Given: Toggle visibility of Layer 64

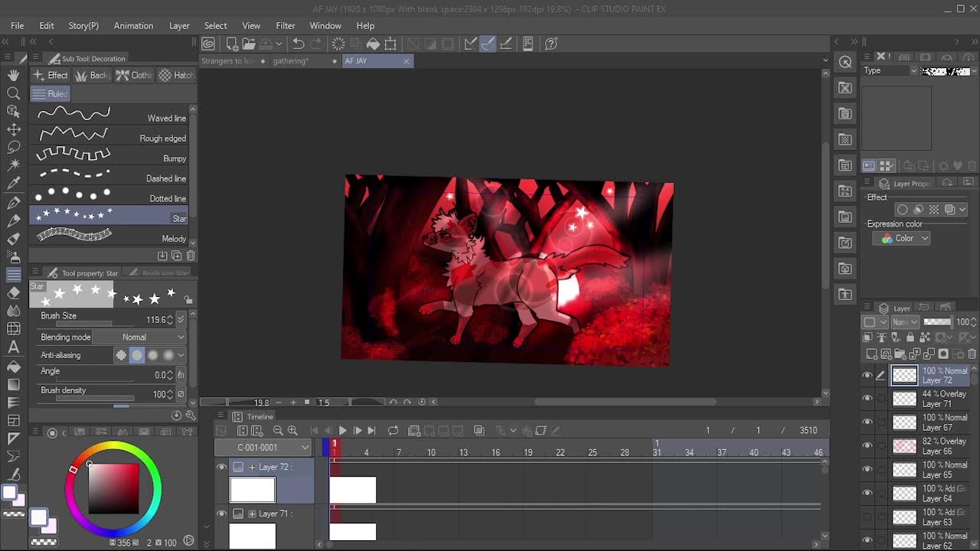Looking at the screenshot, I should [x=867, y=493].
